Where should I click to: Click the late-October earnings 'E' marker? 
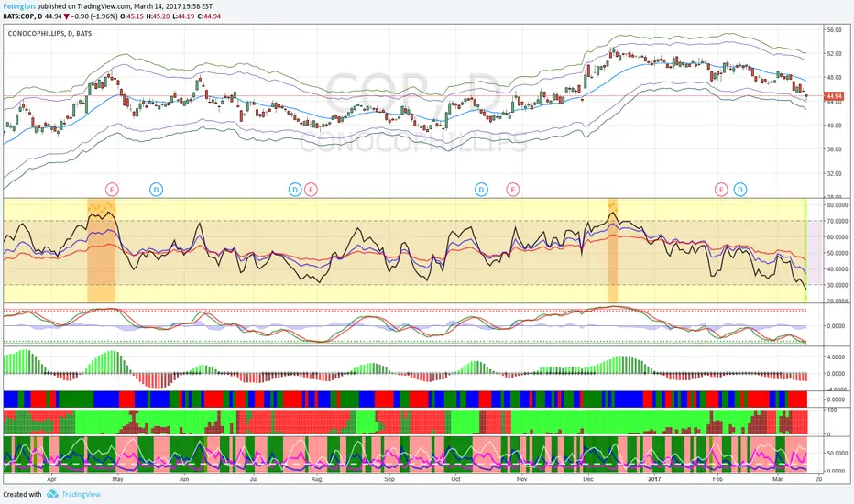[512, 190]
